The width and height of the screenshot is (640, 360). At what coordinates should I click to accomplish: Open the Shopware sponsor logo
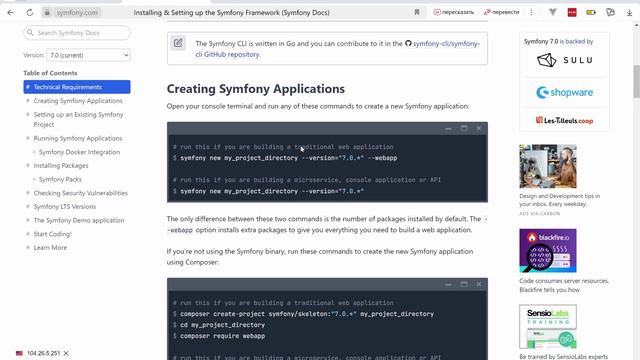pyautogui.click(x=564, y=93)
